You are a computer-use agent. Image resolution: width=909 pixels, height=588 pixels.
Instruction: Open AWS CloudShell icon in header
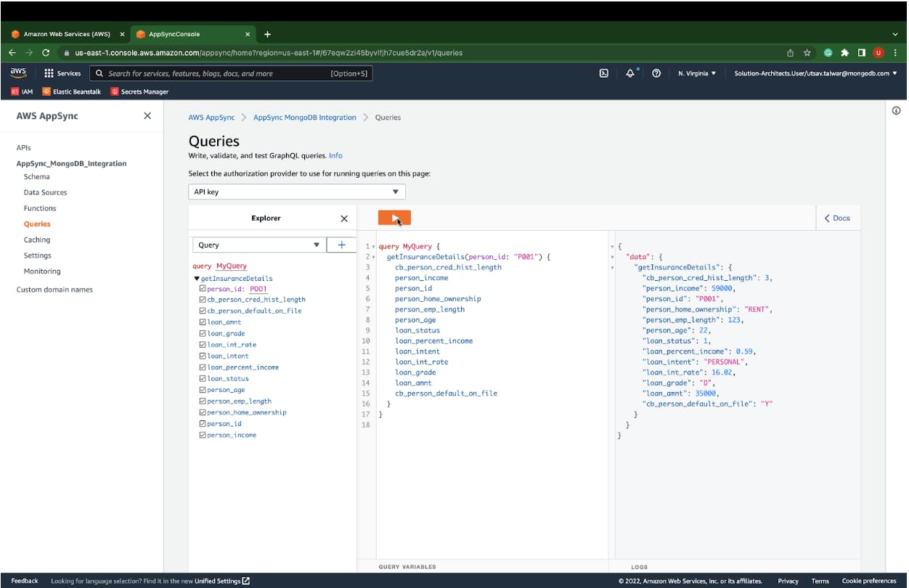(x=603, y=73)
